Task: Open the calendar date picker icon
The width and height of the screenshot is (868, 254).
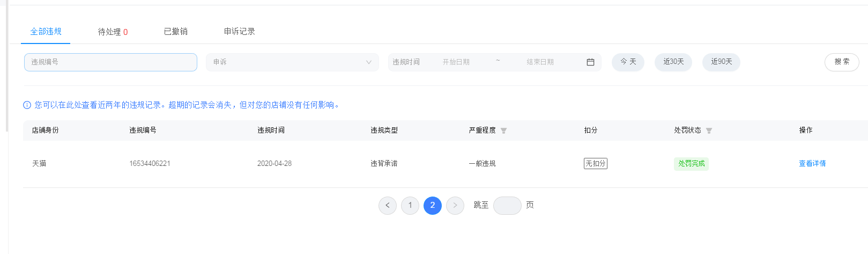Action: point(590,62)
